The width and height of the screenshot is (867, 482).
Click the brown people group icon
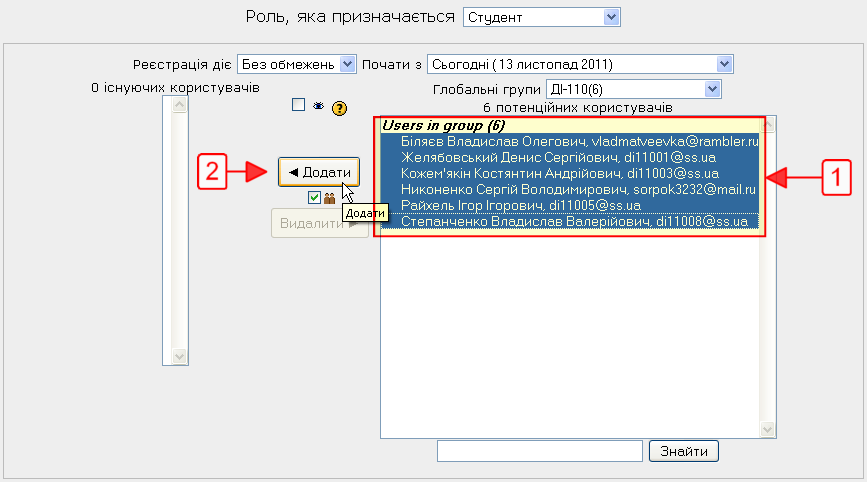pyautogui.click(x=330, y=198)
